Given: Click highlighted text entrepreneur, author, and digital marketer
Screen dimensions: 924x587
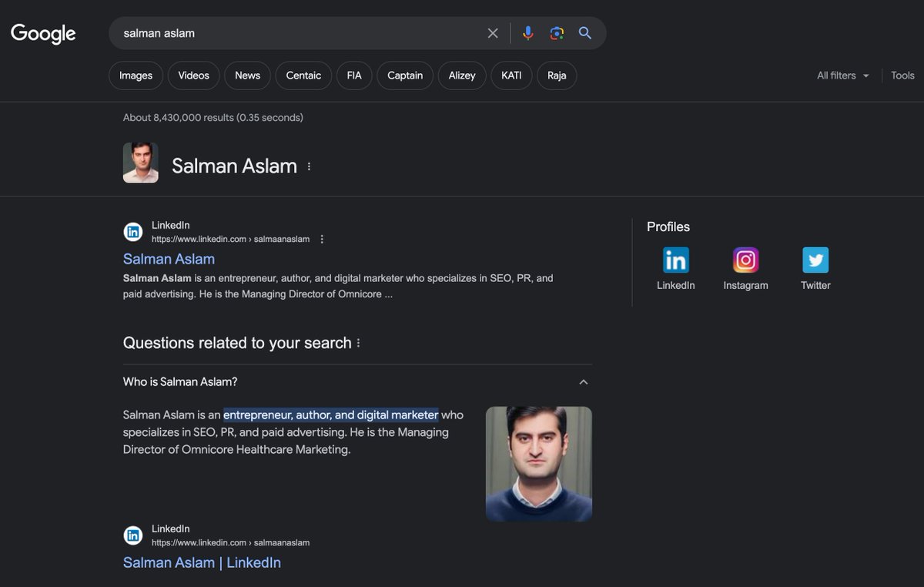Looking at the screenshot, I should 330,414.
